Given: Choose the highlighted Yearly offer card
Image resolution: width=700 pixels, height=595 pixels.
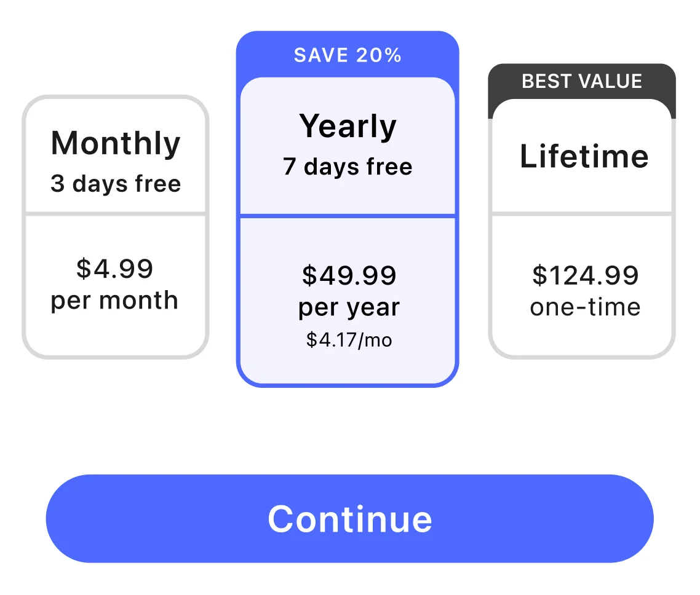Looking at the screenshot, I should click(348, 209).
